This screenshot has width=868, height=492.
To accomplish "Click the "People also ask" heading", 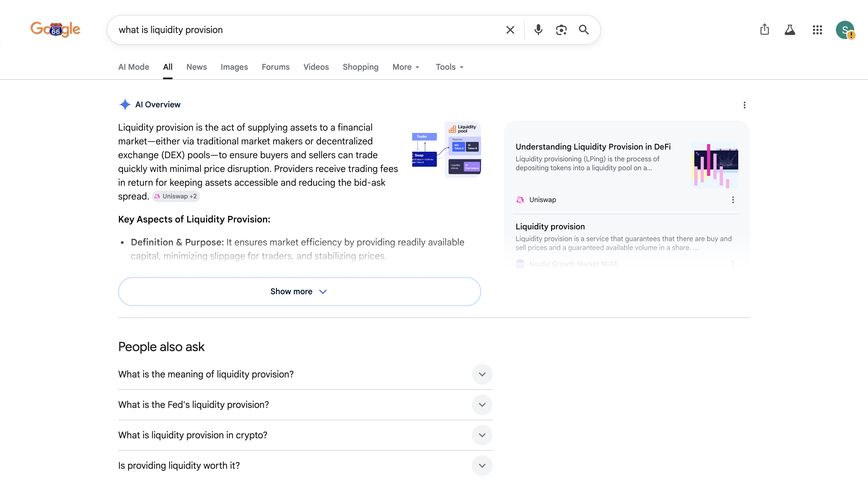I will tap(161, 347).
